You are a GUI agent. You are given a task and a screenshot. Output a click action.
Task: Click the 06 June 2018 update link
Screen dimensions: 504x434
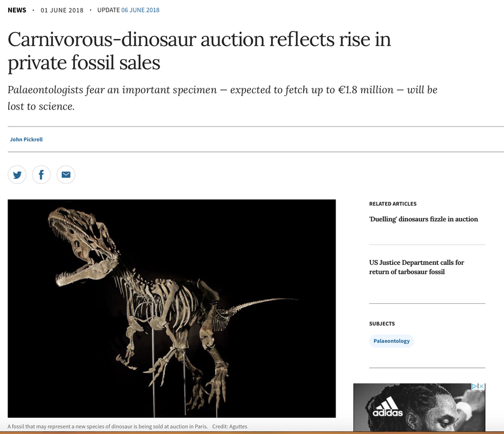click(140, 10)
